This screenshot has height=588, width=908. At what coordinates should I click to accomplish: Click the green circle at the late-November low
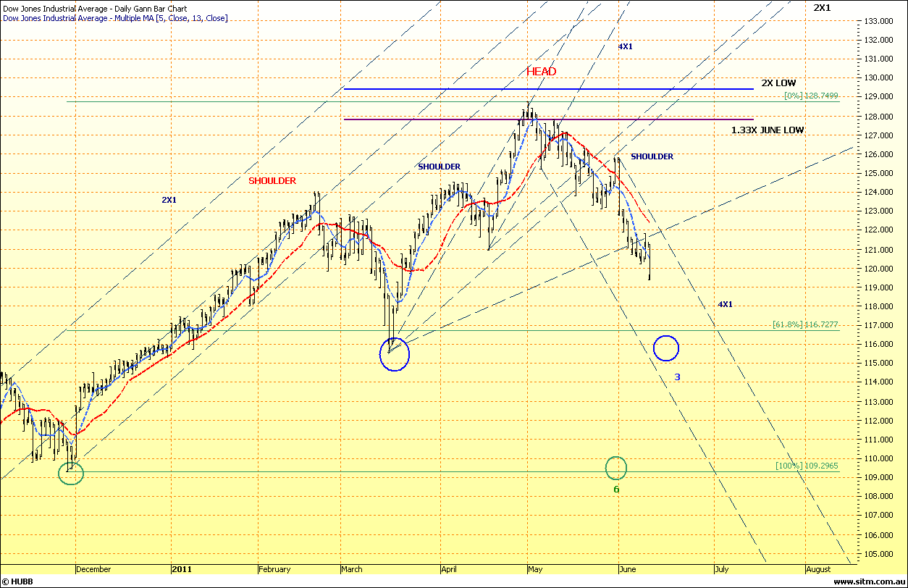pyautogui.click(x=71, y=474)
